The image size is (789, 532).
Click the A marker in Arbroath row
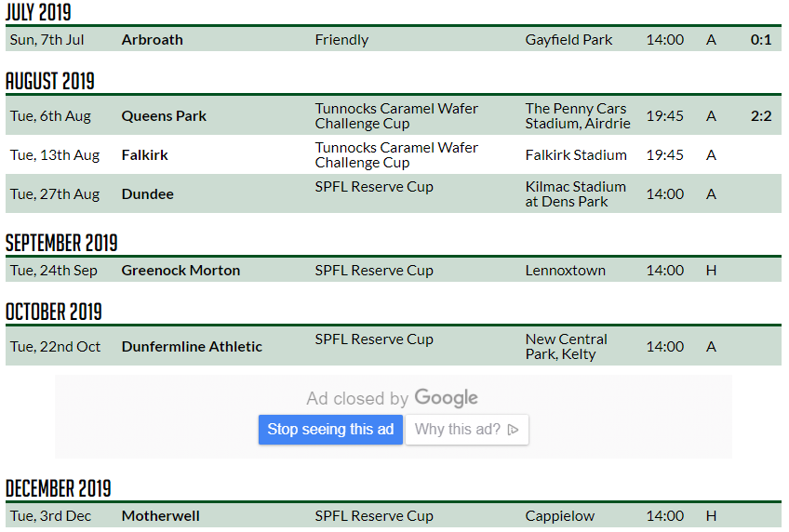[711, 40]
